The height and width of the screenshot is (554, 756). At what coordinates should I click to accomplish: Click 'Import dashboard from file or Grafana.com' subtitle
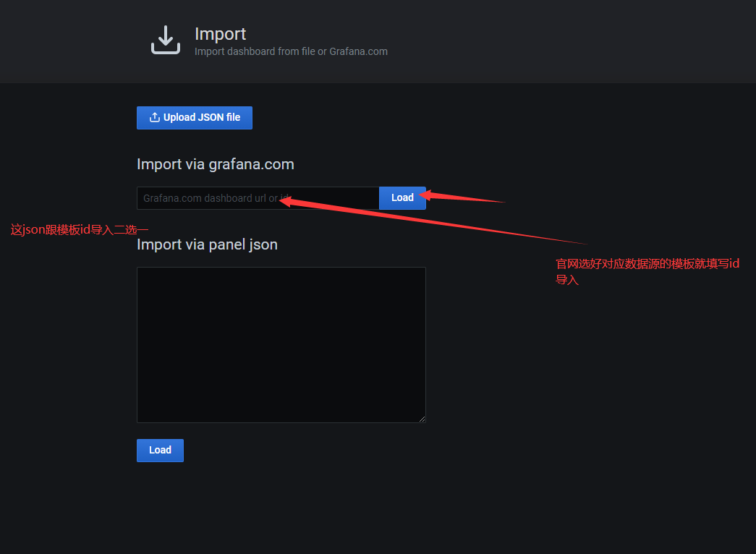click(x=291, y=51)
